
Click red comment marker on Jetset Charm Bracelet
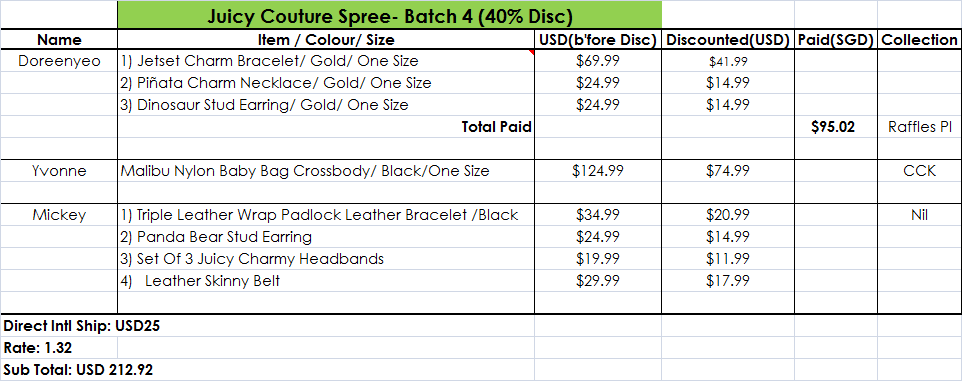531,53
